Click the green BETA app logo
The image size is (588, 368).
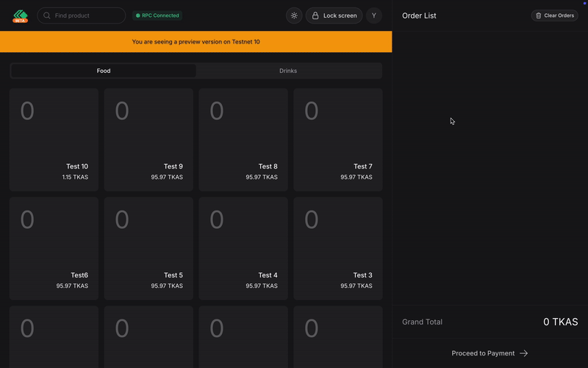(21, 15)
